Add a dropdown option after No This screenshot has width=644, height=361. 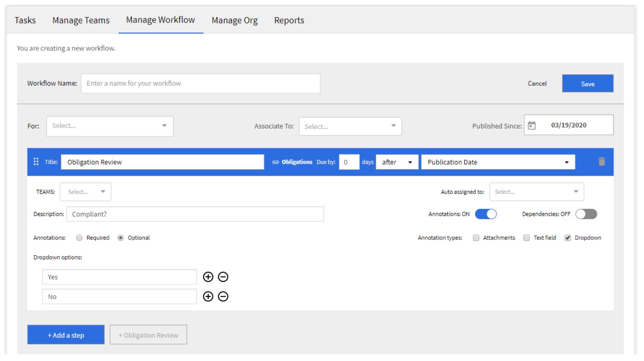click(x=208, y=297)
